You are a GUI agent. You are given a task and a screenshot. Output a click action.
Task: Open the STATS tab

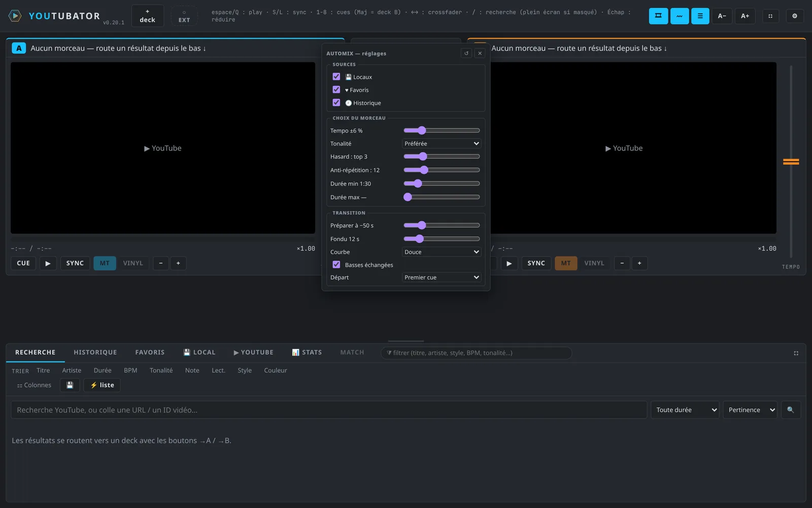(307, 353)
